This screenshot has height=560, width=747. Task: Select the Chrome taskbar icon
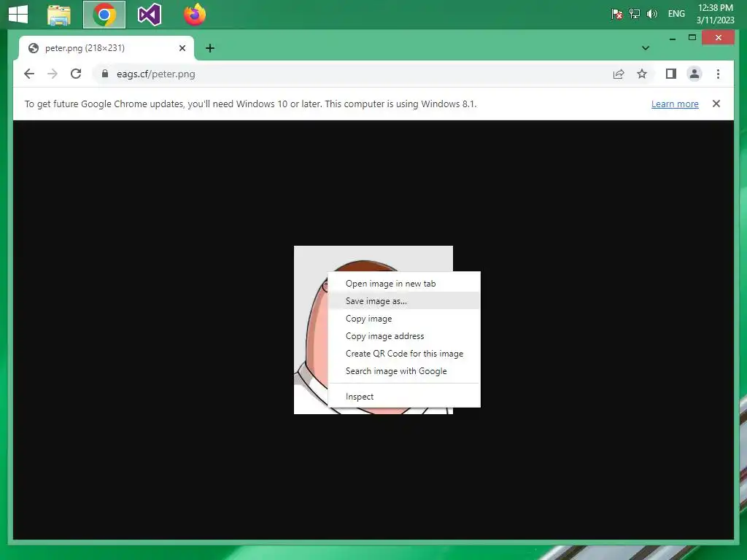(x=104, y=15)
